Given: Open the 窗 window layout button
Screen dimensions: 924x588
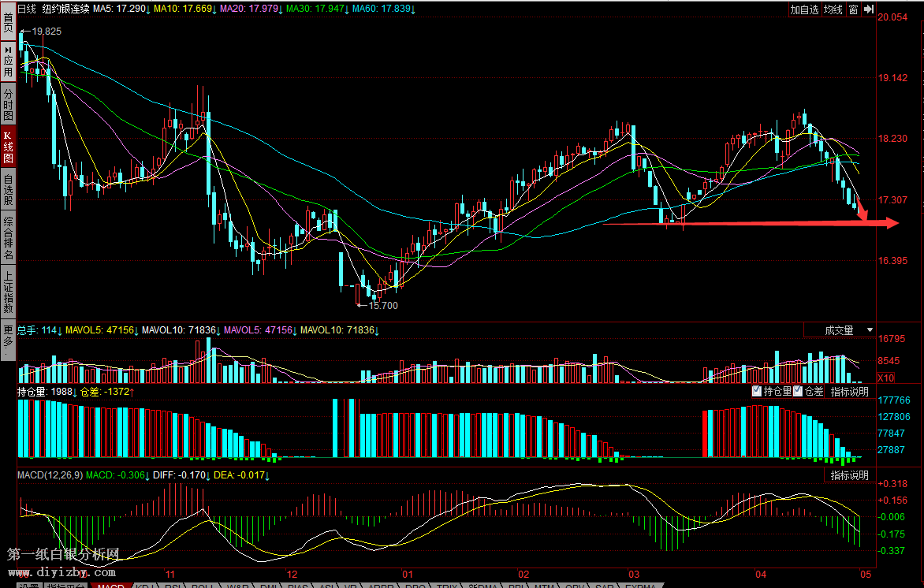Looking at the screenshot, I should pyautogui.click(x=853, y=9).
